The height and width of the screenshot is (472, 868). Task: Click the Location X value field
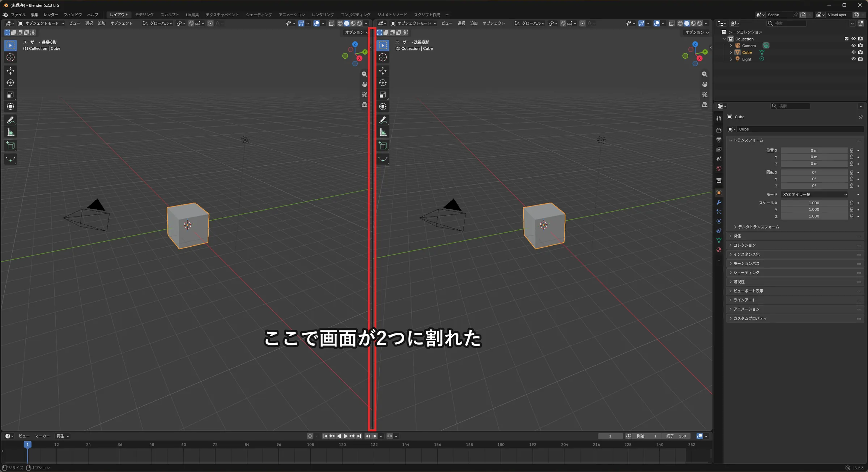[x=814, y=150]
